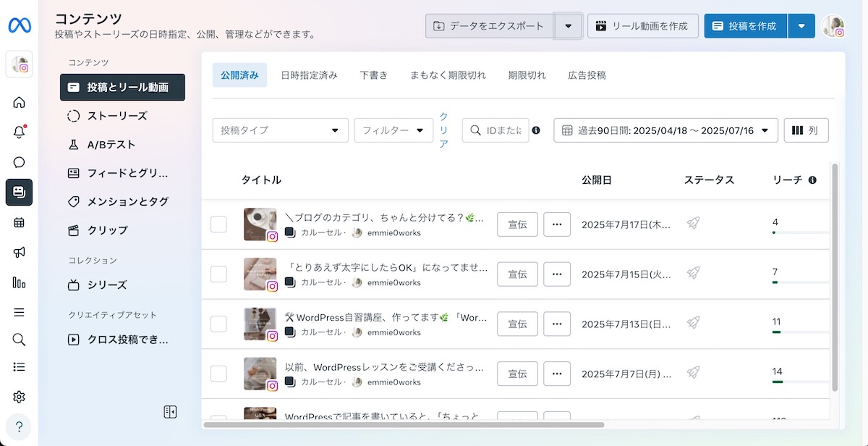The image size is (868, 446).
Task: Open the ads megaphone icon
Action: pos(20,253)
